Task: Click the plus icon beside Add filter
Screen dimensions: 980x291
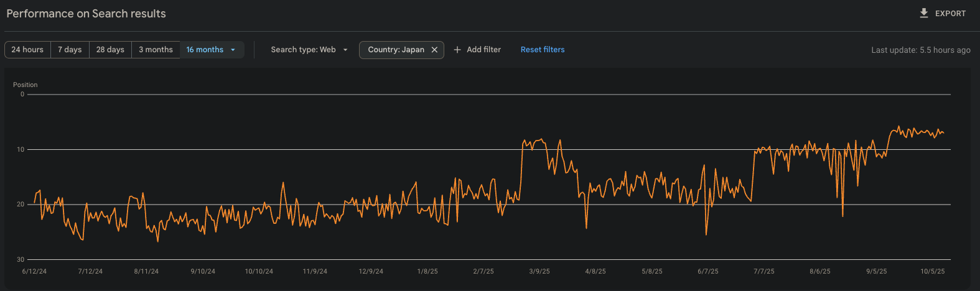Action: 457,50
